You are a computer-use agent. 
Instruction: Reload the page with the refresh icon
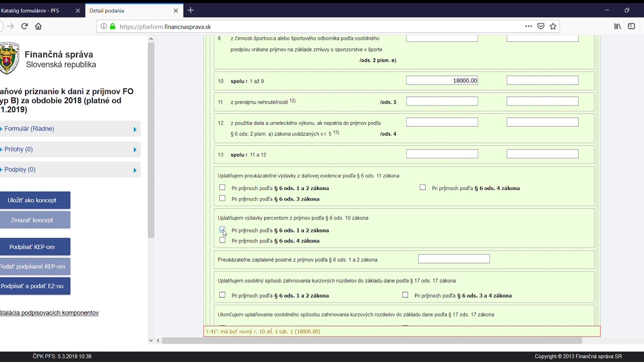point(24,26)
